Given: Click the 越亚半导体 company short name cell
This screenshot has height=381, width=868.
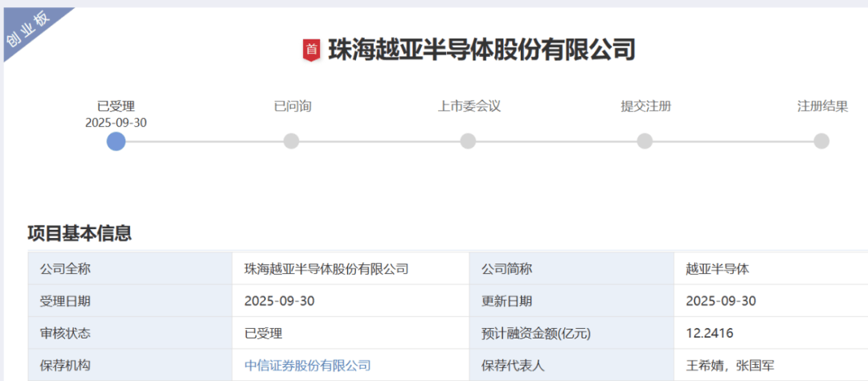Looking at the screenshot, I should (718, 268).
